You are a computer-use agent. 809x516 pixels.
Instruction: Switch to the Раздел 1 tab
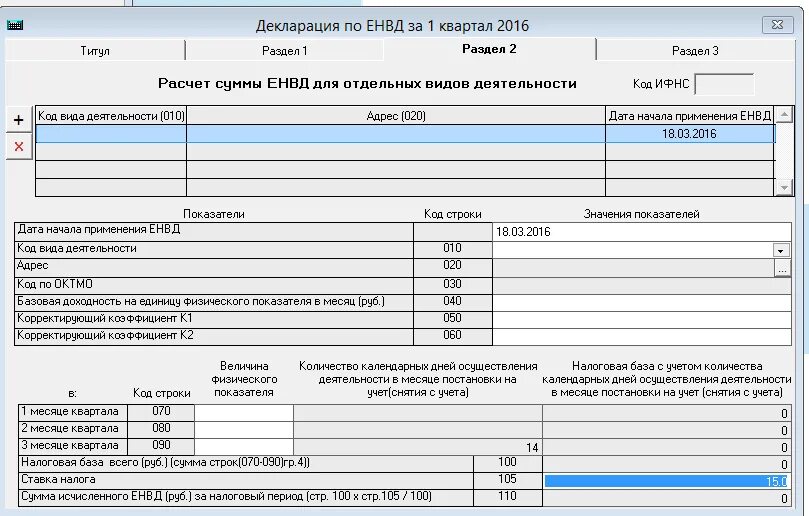pos(284,51)
